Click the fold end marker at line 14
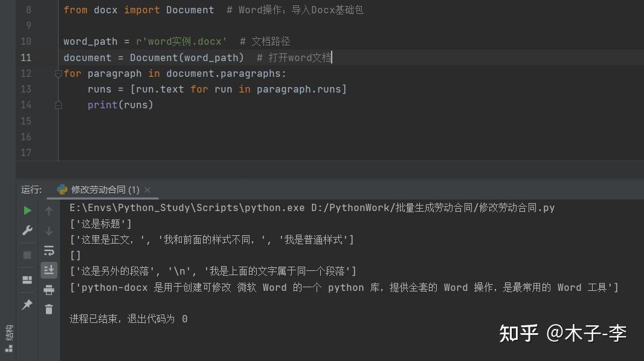The height and width of the screenshot is (361, 644). (x=57, y=105)
